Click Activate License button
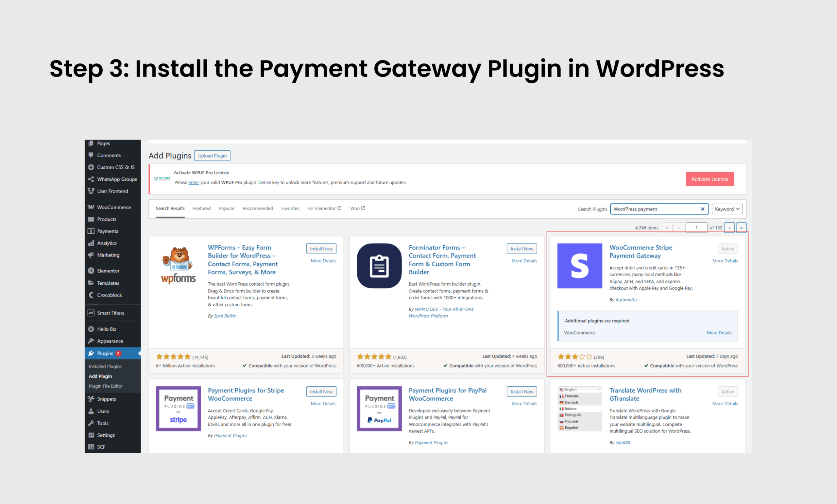Screen dimensions: 837x504 point(709,179)
